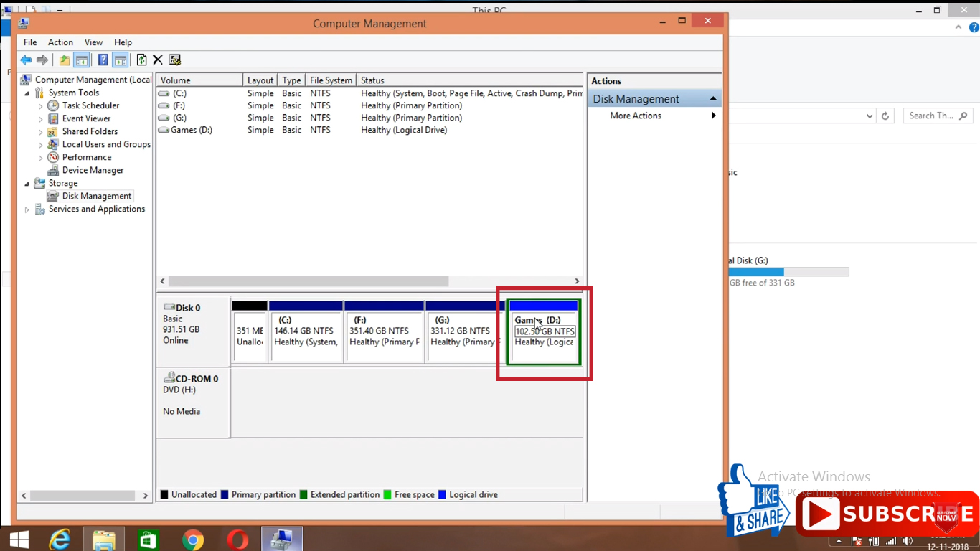The height and width of the screenshot is (551, 980).
Task: Toggle the Show/Hide Action Pane toolbar icon
Action: tap(120, 60)
